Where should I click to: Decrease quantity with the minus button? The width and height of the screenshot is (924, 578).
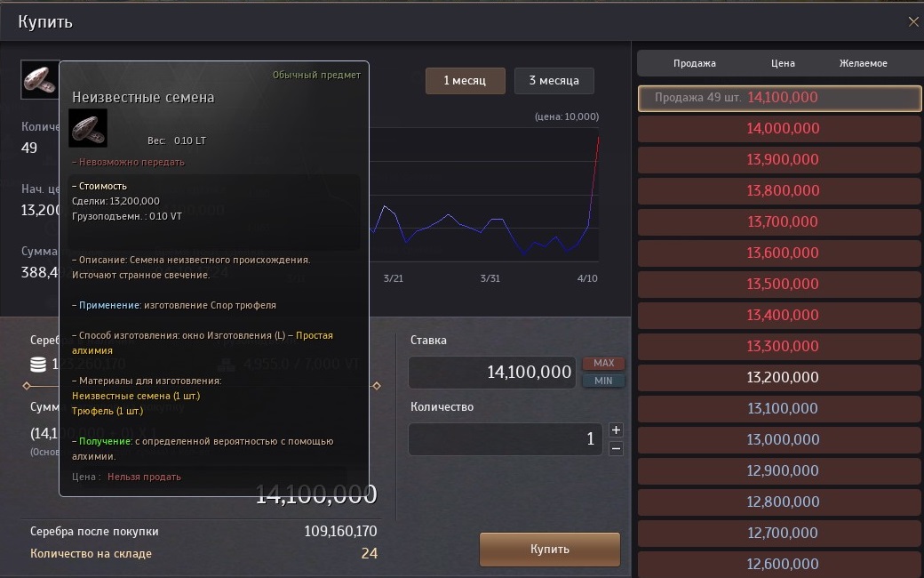(x=617, y=449)
